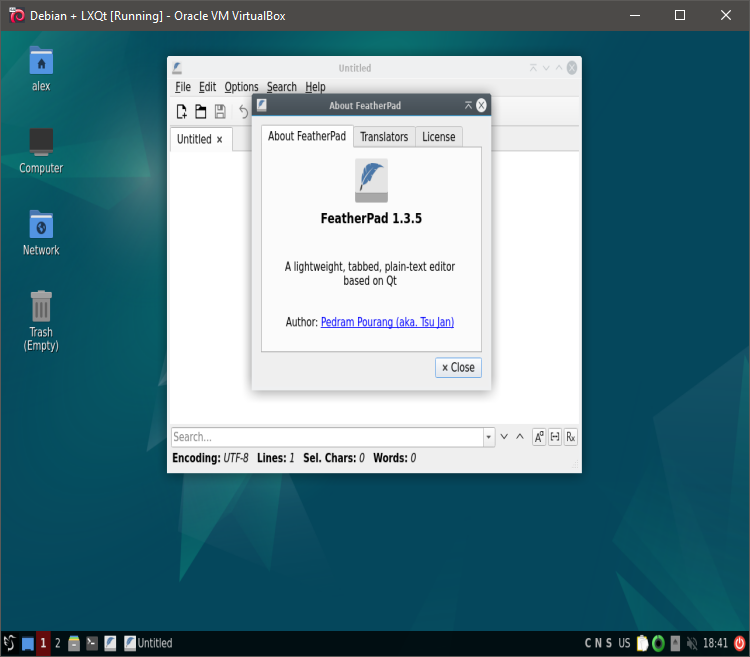The image size is (750, 657).
Task: Click the Words: 0 status text
Action: coord(395,458)
